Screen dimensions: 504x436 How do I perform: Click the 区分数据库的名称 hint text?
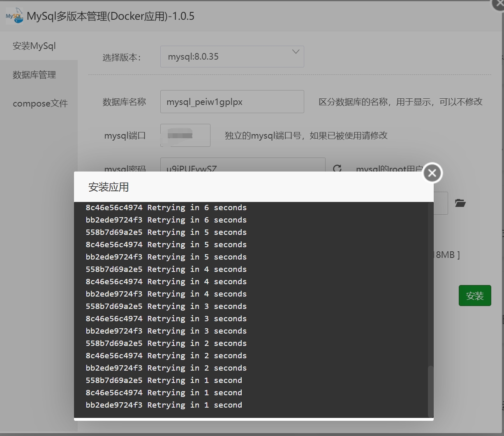pyautogui.click(x=400, y=102)
